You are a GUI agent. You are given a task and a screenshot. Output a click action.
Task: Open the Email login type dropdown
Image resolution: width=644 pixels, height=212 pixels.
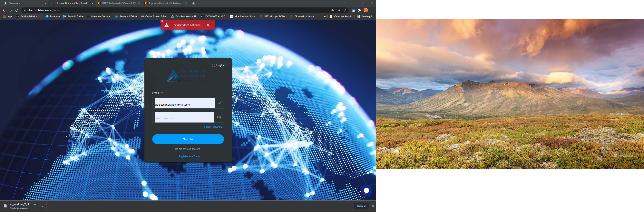(158, 93)
